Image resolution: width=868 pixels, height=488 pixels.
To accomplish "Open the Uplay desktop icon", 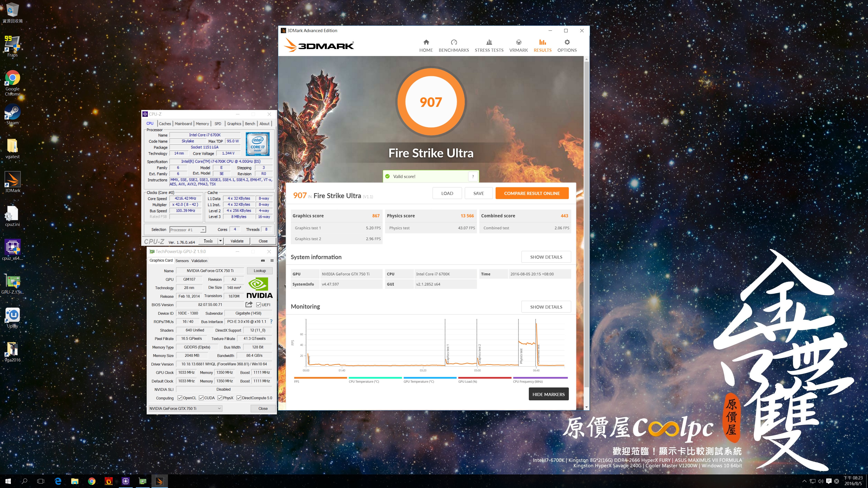I will (x=12, y=318).
